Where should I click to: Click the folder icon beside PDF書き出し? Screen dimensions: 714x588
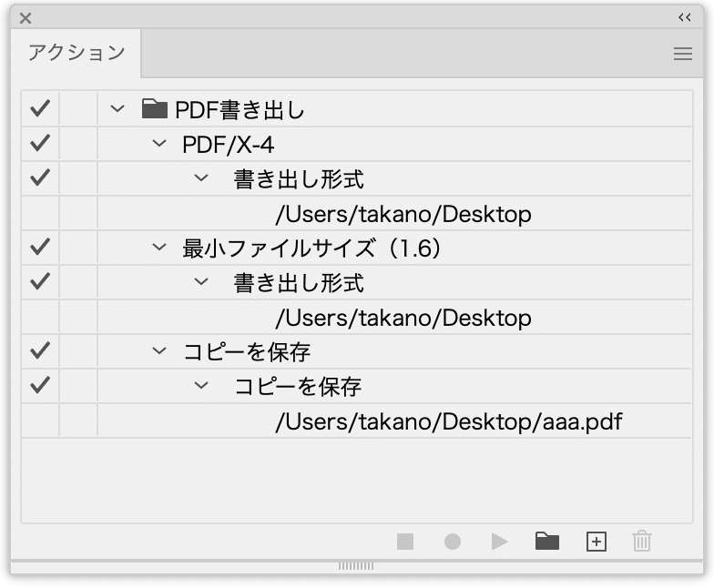click(x=155, y=109)
